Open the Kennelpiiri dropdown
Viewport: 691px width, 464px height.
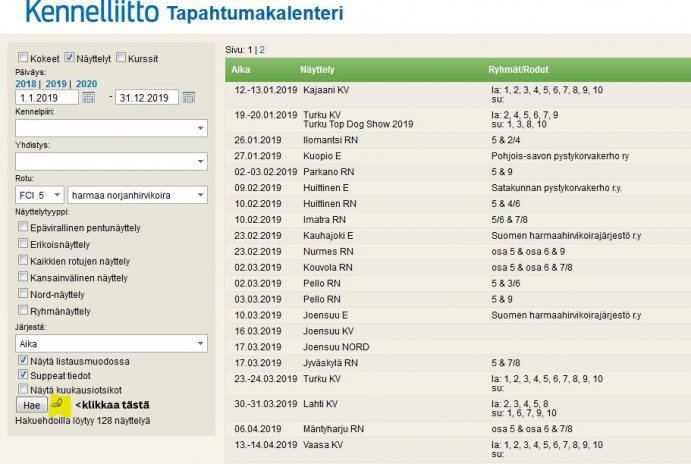111,128
